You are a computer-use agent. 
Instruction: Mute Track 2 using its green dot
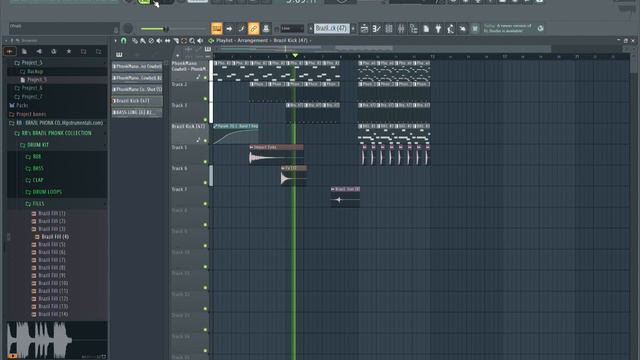[205, 99]
